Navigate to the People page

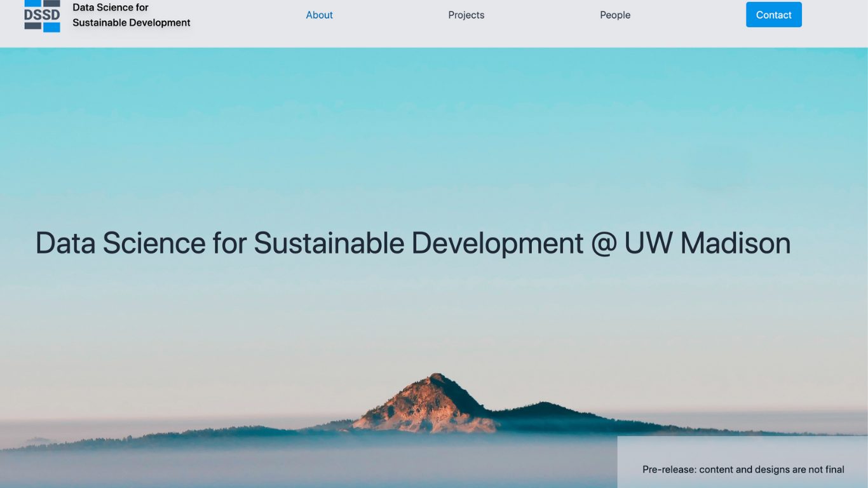(615, 15)
